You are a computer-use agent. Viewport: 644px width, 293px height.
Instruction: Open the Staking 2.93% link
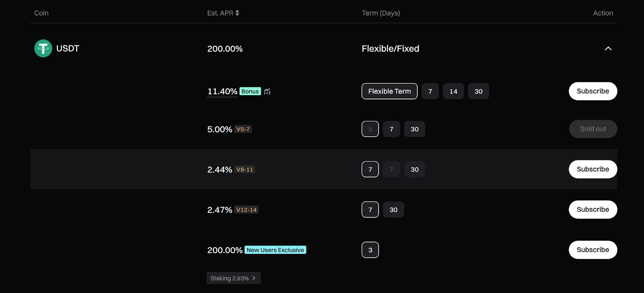233,278
